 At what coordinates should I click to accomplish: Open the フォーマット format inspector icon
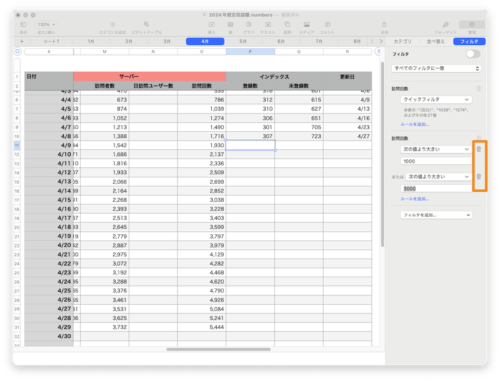point(445,25)
